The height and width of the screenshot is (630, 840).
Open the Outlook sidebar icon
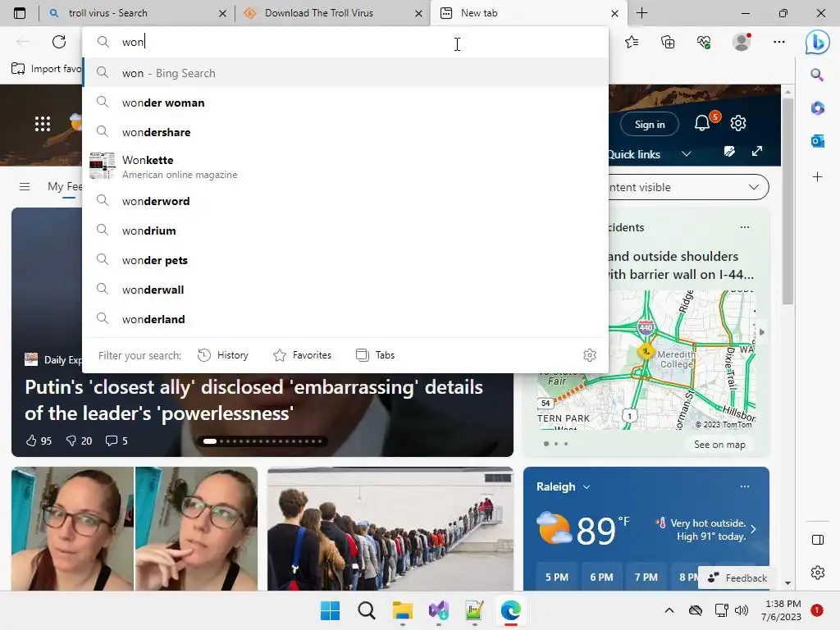tap(817, 141)
